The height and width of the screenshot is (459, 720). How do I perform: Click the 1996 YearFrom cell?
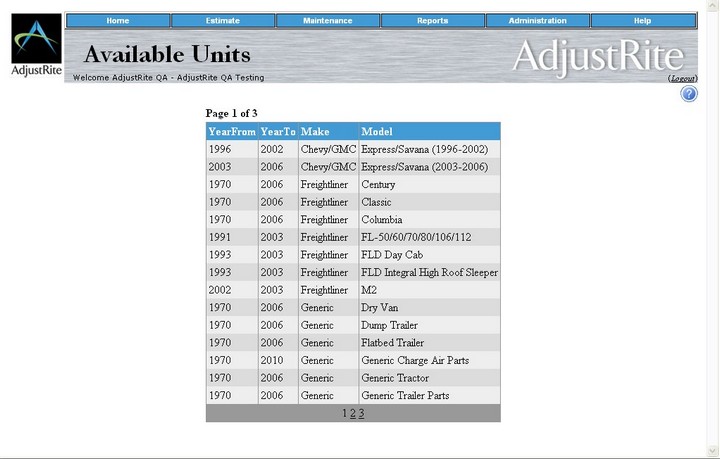point(232,149)
